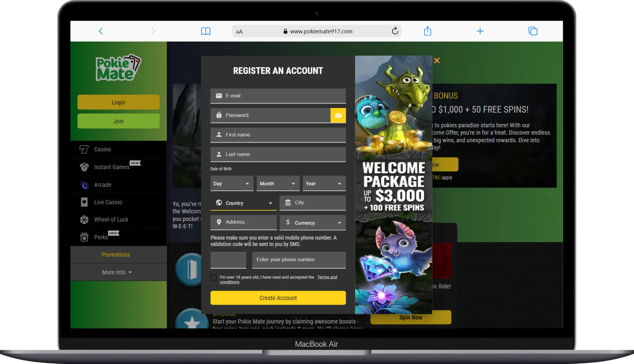Open the Year dropdown
This screenshot has height=364, width=634.
pyautogui.click(x=324, y=184)
